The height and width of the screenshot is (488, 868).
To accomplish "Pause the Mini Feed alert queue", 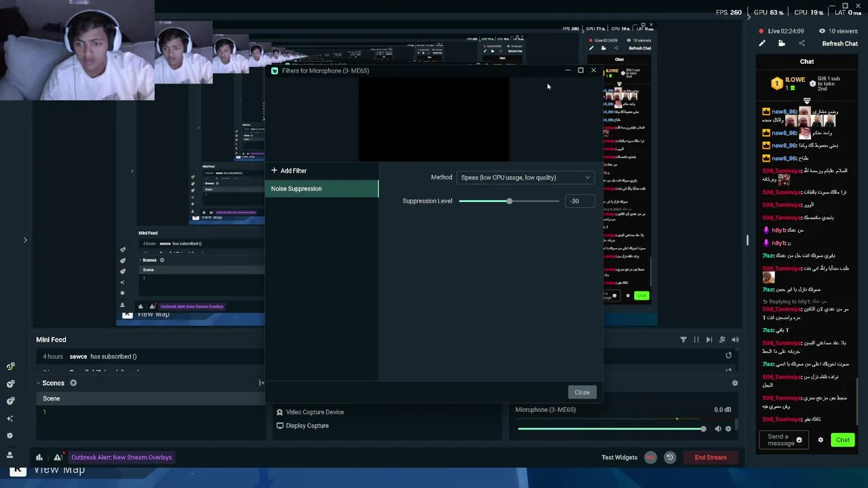I will 696,340.
